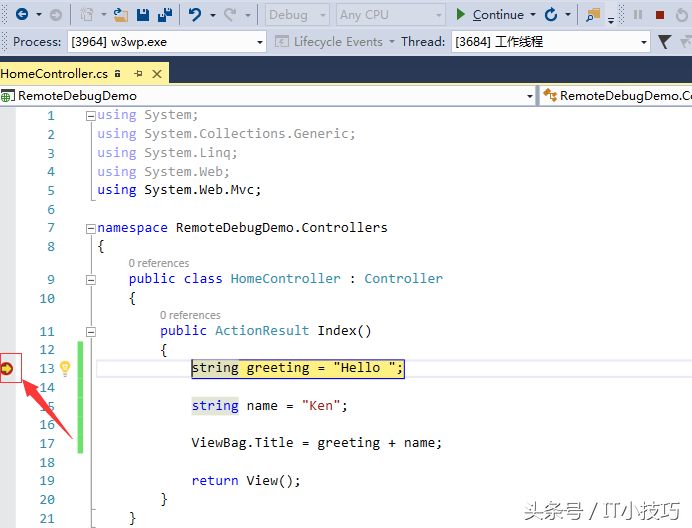Click the yellow current-statement arrow in margin
Viewport: 692px width, 528px height.
click(x=8, y=368)
